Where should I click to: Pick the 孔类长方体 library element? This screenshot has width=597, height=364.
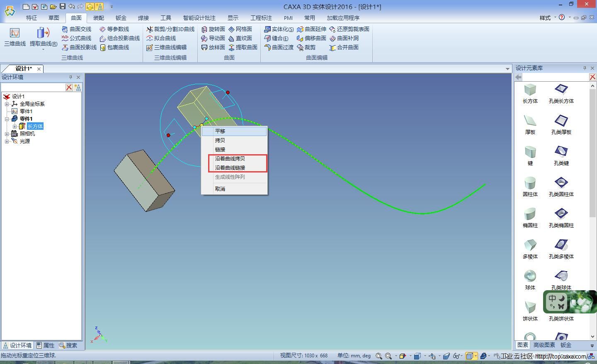(561, 93)
